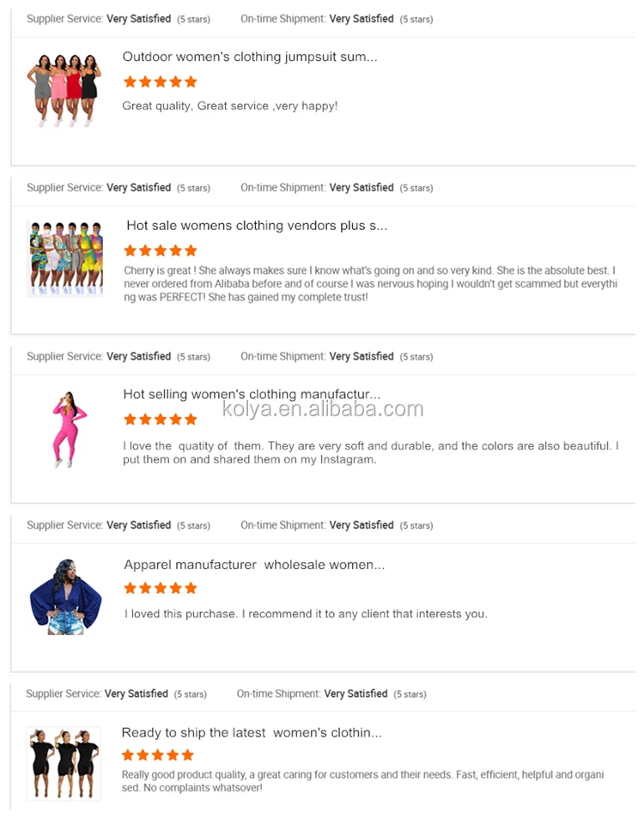Click star rating under Hot selling manufacturer review
Image resolution: width=644 pixels, height=818 pixels.
click(x=161, y=420)
